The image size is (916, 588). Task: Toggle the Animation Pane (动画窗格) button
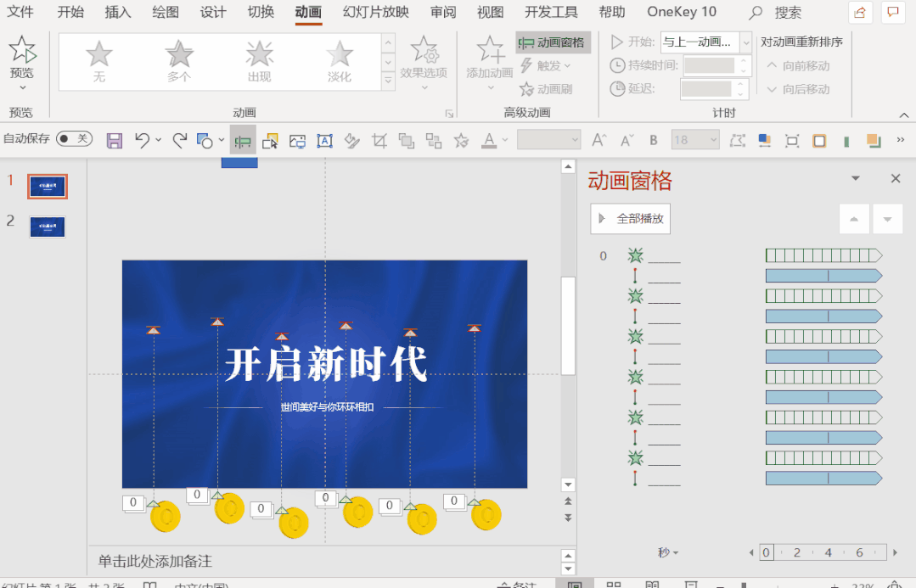[553, 42]
